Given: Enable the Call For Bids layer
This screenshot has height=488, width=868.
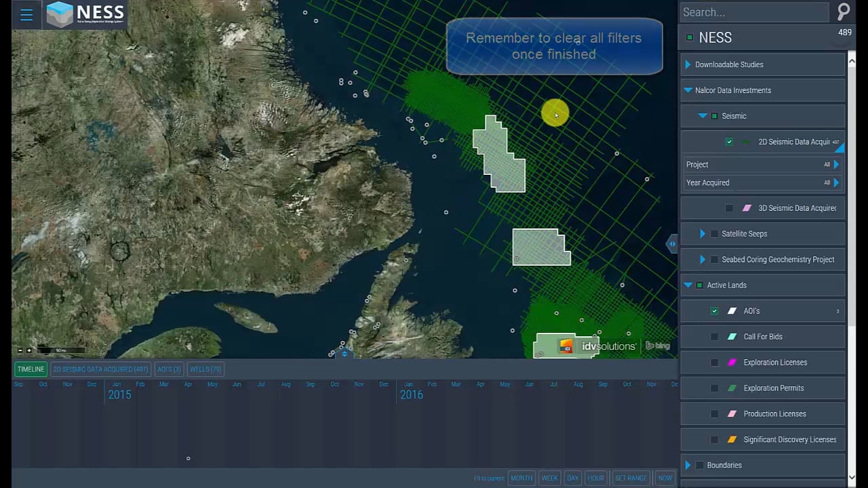Looking at the screenshot, I should (x=714, y=337).
